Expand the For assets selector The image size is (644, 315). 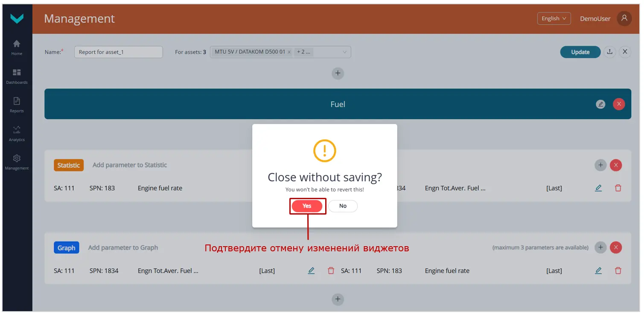pos(344,51)
